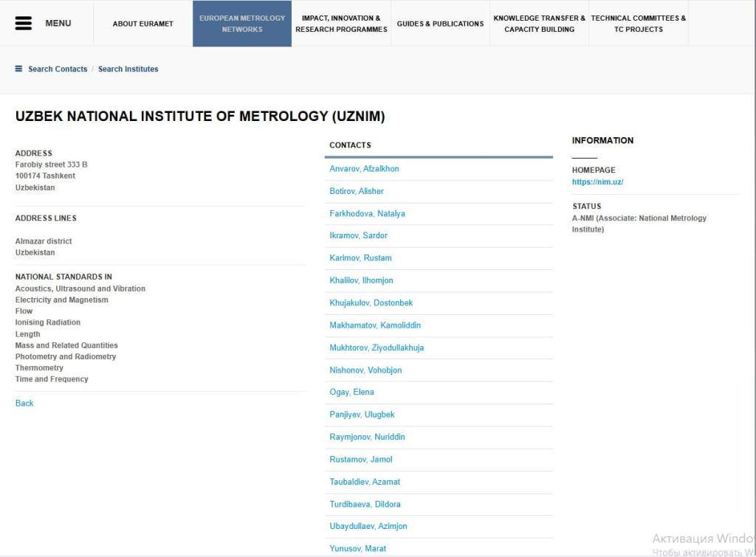Screen dimensions: 756x557
Task: Open the About EURAMET menu
Action: [x=142, y=24]
